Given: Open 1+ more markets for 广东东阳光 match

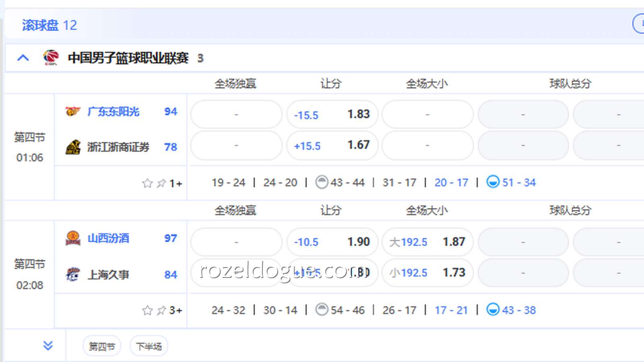Looking at the screenshot, I should tap(175, 183).
